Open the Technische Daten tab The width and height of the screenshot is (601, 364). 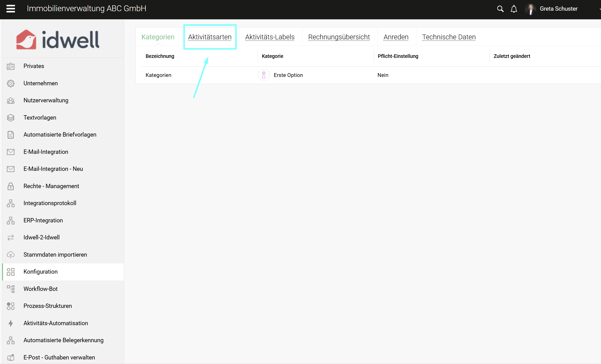449,37
